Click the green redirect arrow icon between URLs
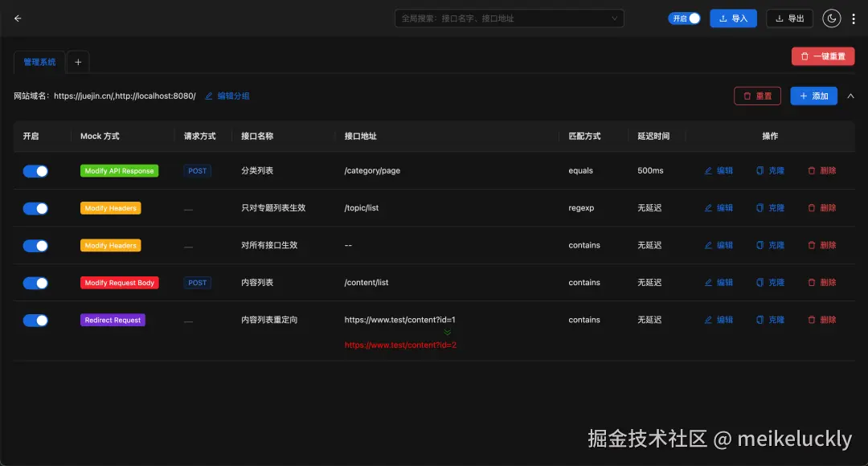 coord(448,332)
